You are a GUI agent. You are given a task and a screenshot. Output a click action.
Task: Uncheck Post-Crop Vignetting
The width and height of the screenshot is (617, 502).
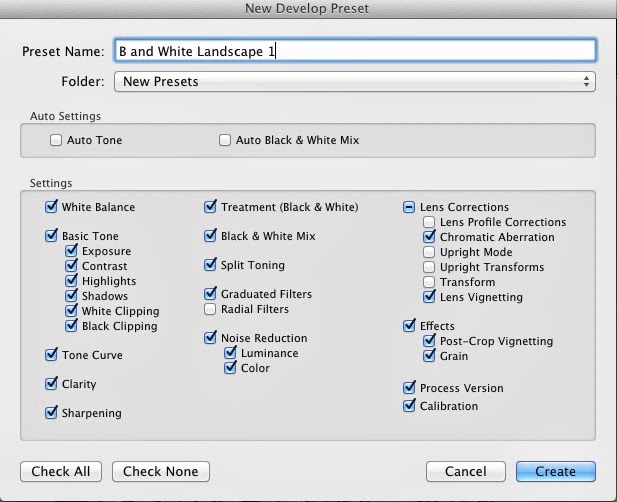tap(429, 341)
